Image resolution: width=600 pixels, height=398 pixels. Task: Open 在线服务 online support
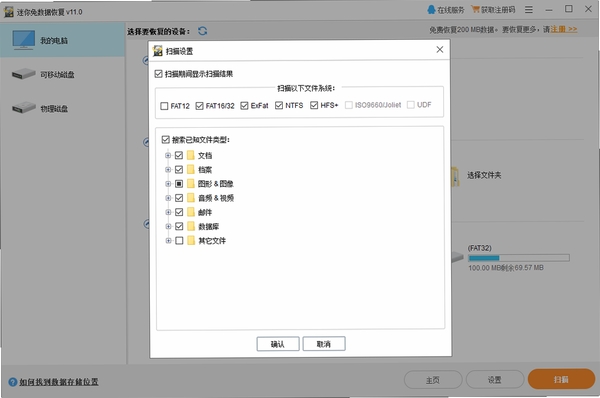pos(445,10)
